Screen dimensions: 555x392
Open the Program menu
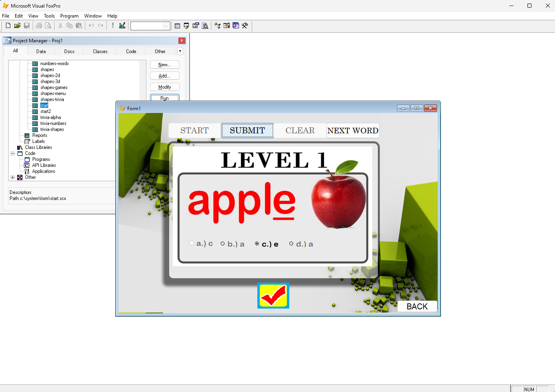[x=69, y=16]
